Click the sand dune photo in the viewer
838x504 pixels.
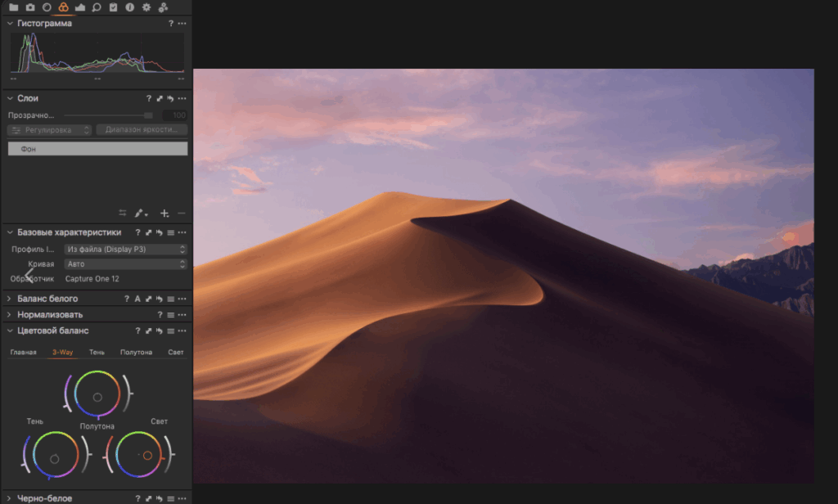[503, 276]
